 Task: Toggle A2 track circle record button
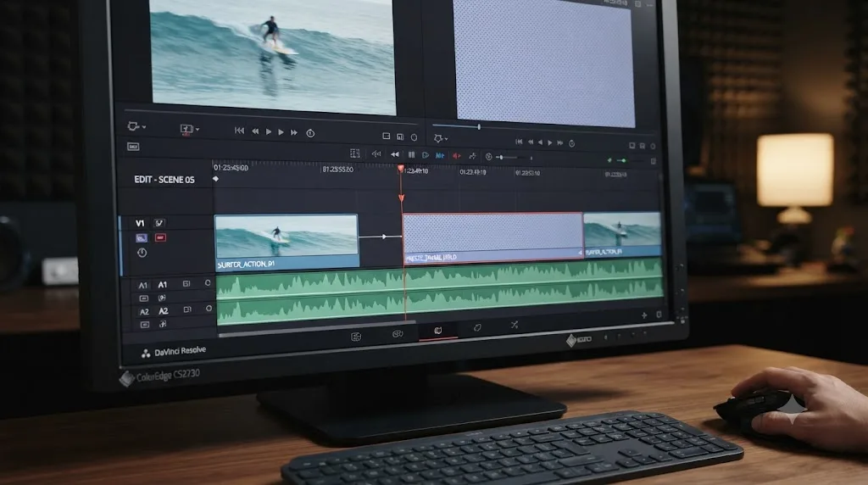pyautogui.click(x=209, y=309)
